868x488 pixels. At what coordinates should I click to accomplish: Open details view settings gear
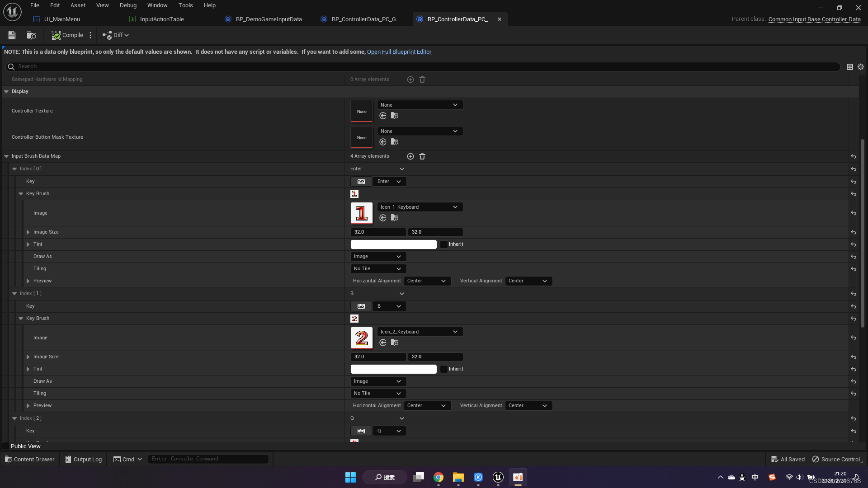(861, 67)
